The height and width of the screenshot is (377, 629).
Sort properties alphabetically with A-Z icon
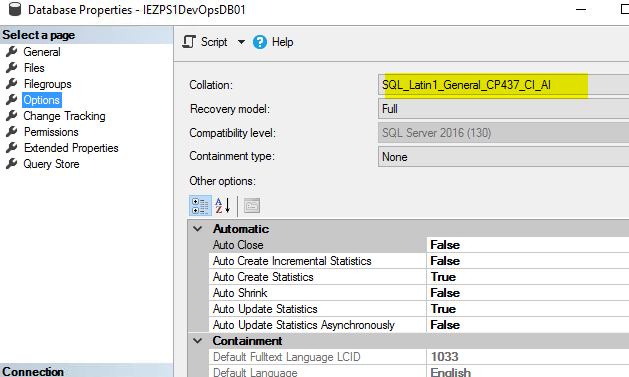[x=222, y=205]
